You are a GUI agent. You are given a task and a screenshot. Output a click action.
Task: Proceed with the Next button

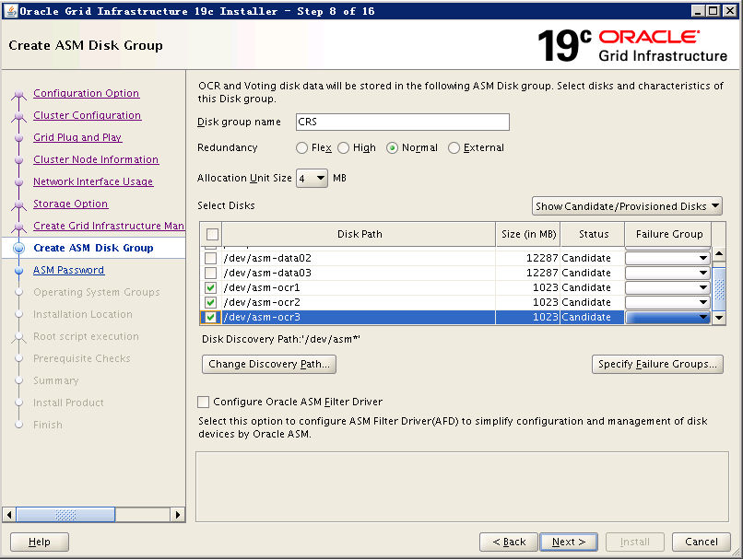pos(569,542)
